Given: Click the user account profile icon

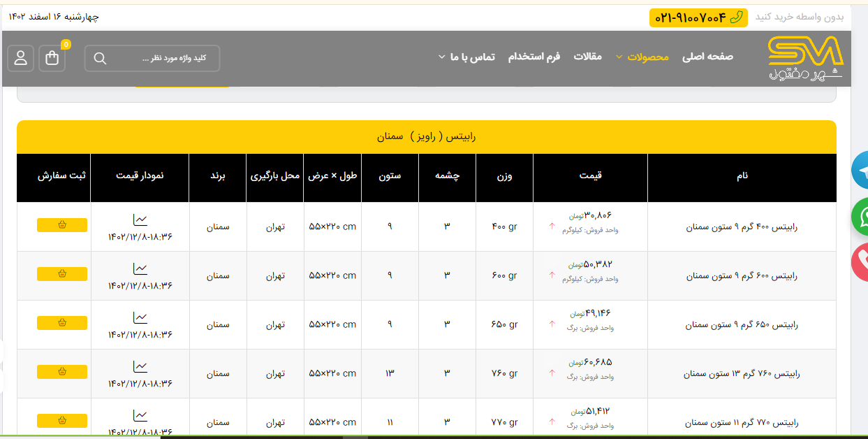Looking at the screenshot, I should (x=21, y=58).
